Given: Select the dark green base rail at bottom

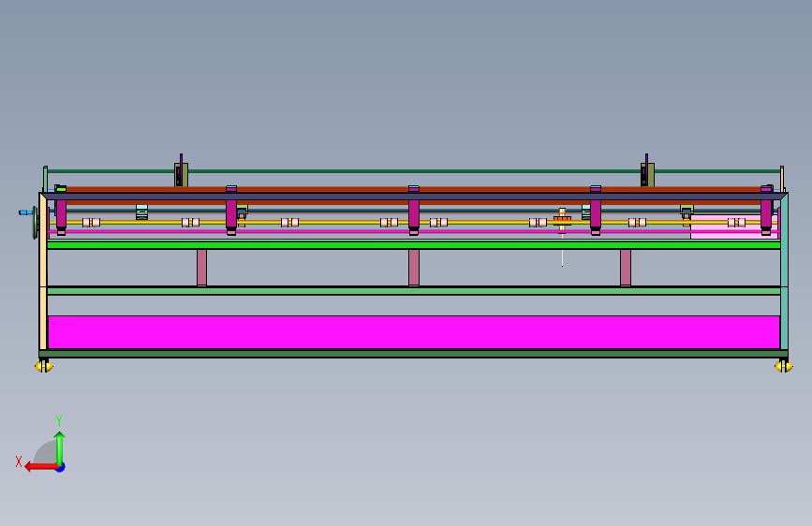Looking at the screenshot, I should [414, 354].
